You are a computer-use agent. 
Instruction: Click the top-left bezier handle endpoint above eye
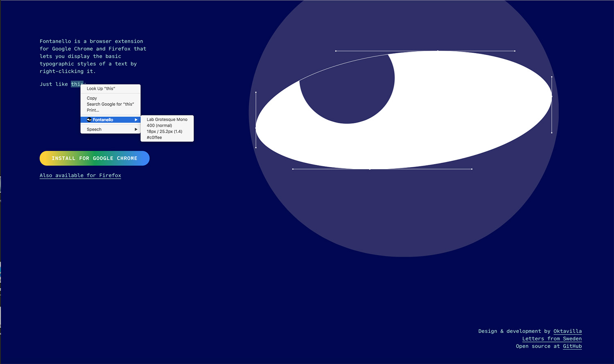(336, 51)
